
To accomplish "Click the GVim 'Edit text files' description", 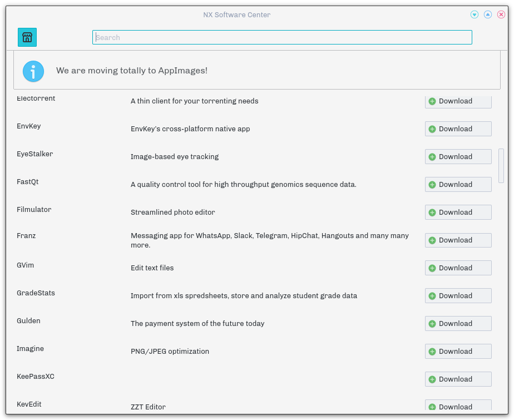I will coord(152,268).
